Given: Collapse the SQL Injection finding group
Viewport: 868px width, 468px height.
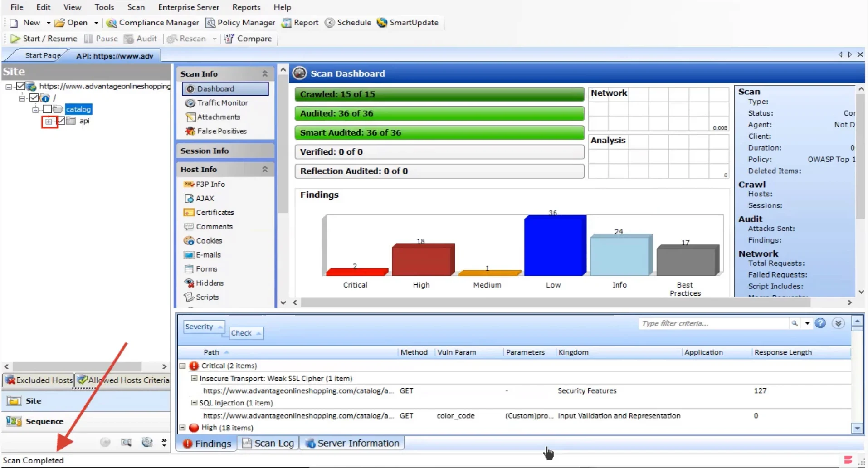Looking at the screenshot, I should click(194, 402).
